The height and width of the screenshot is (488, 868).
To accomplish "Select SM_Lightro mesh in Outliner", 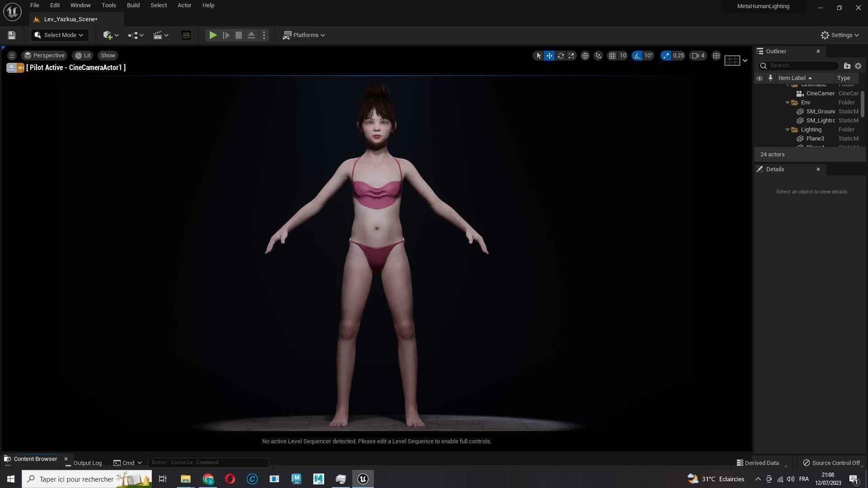I will [815, 121].
